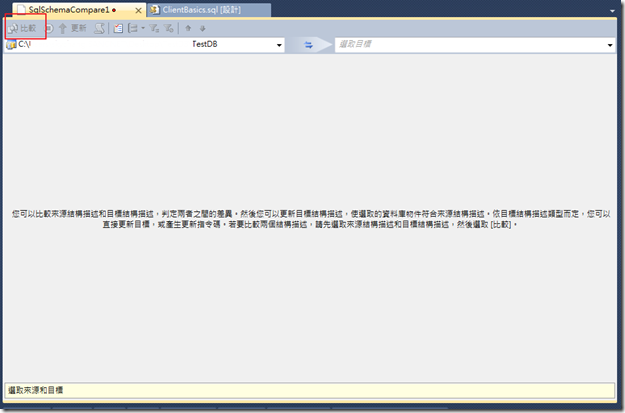This screenshot has height=413, width=625.
Task: Click the group results icon
Action: click(x=133, y=28)
